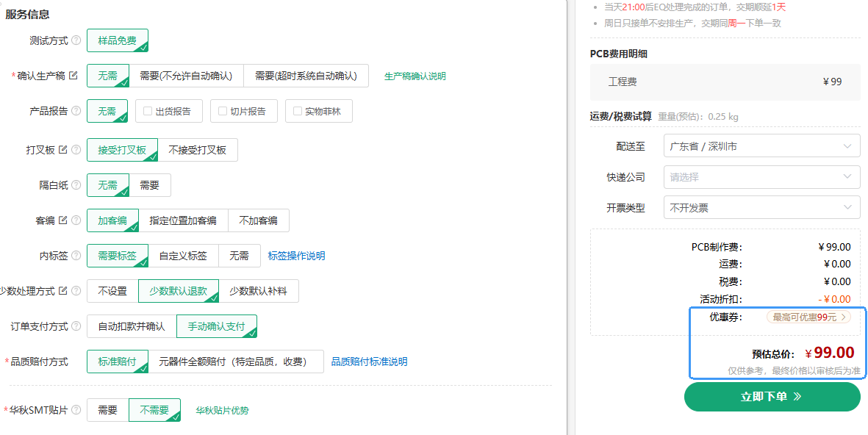Open 生产稿确认说明 link
868x435 pixels.
pyautogui.click(x=415, y=76)
